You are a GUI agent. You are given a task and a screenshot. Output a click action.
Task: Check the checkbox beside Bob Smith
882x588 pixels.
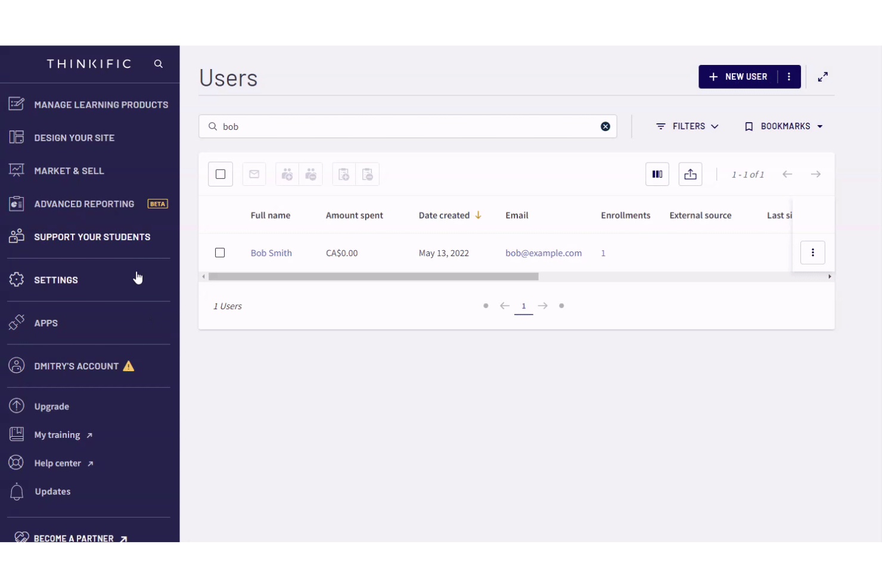pyautogui.click(x=220, y=253)
